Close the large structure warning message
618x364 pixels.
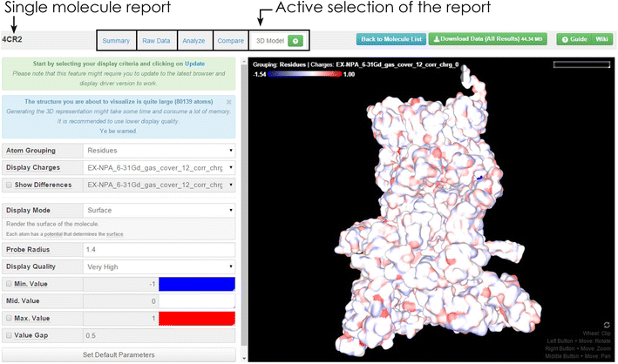pyautogui.click(x=229, y=102)
